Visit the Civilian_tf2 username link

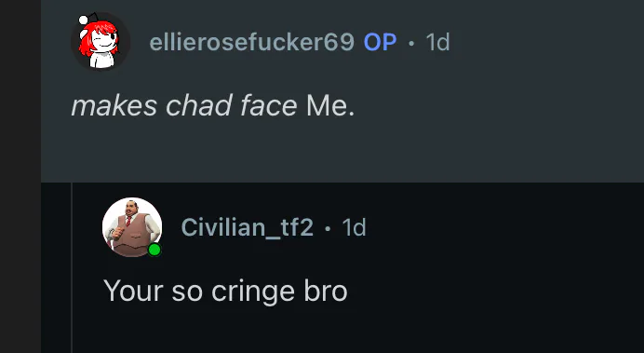pyautogui.click(x=248, y=227)
